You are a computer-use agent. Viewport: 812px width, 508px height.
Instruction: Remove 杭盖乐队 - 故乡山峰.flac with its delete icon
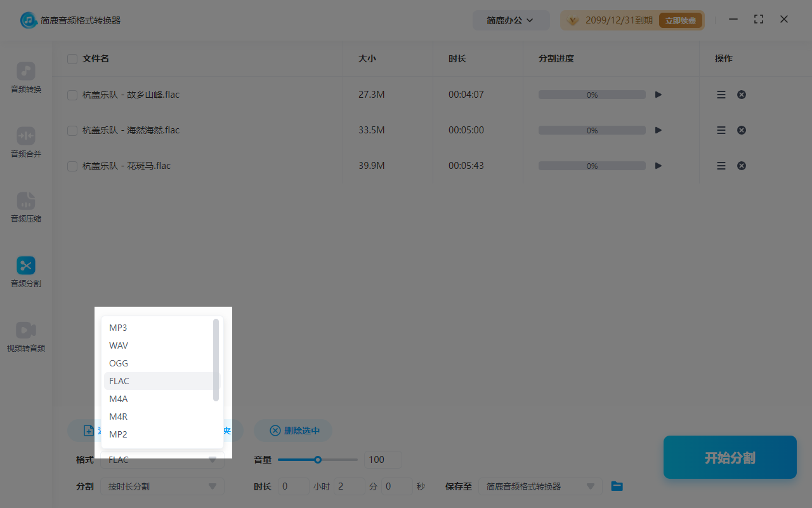pos(741,94)
